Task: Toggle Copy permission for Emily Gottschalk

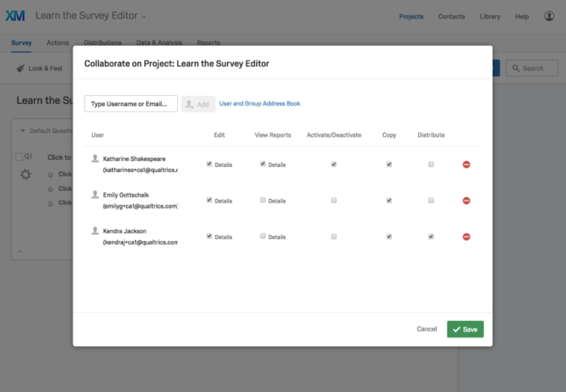Action: pos(389,200)
